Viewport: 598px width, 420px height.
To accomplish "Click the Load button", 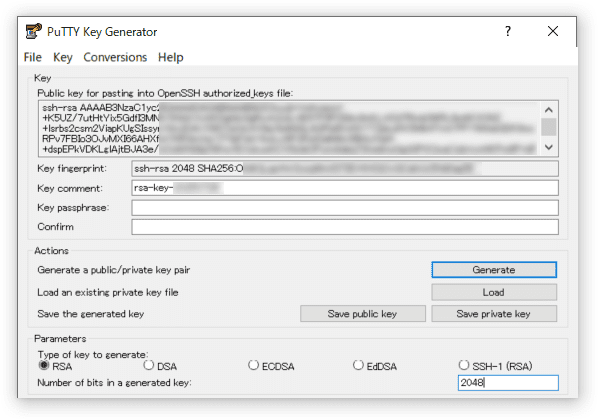I will click(x=494, y=292).
